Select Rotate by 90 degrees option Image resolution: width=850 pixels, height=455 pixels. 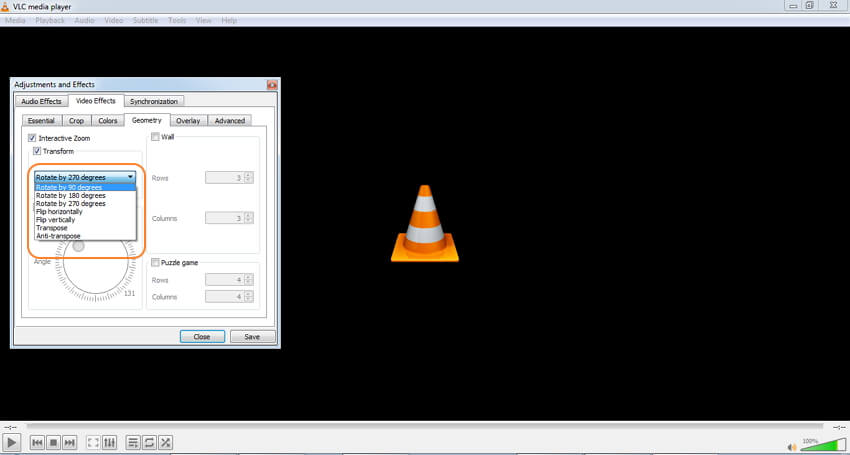(85, 187)
